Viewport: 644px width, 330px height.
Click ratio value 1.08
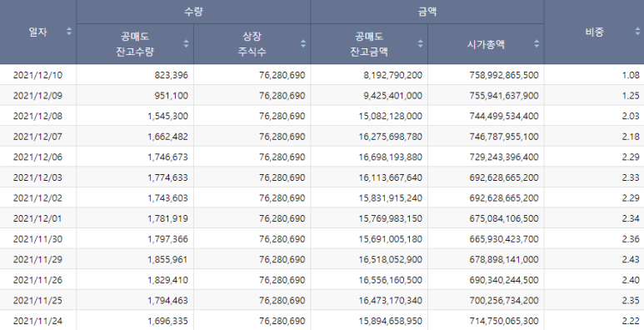pyautogui.click(x=631, y=75)
